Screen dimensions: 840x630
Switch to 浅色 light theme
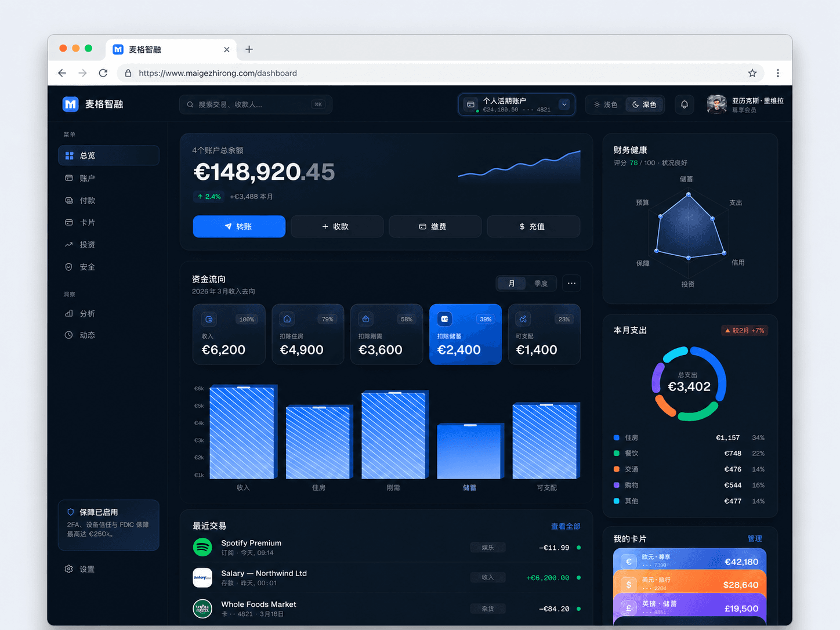(606, 104)
